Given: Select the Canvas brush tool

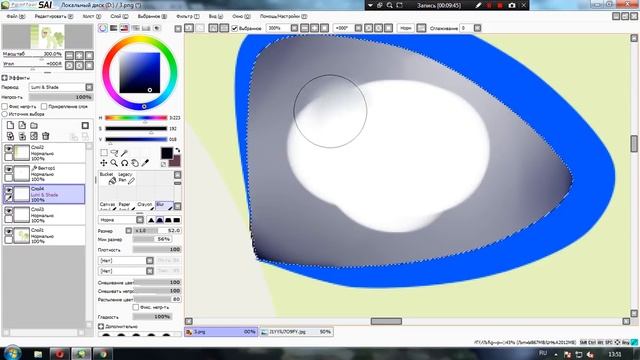Looking at the screenshot, I should 108,206.
